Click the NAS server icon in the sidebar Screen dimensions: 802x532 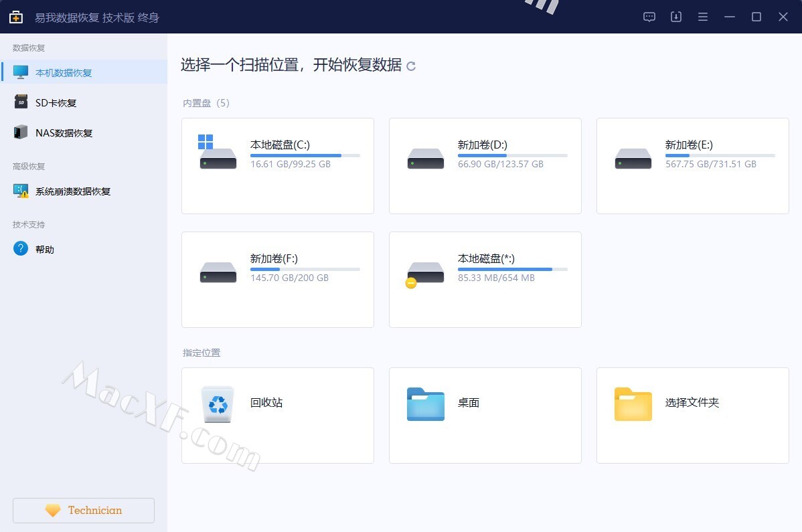point(21,132)
